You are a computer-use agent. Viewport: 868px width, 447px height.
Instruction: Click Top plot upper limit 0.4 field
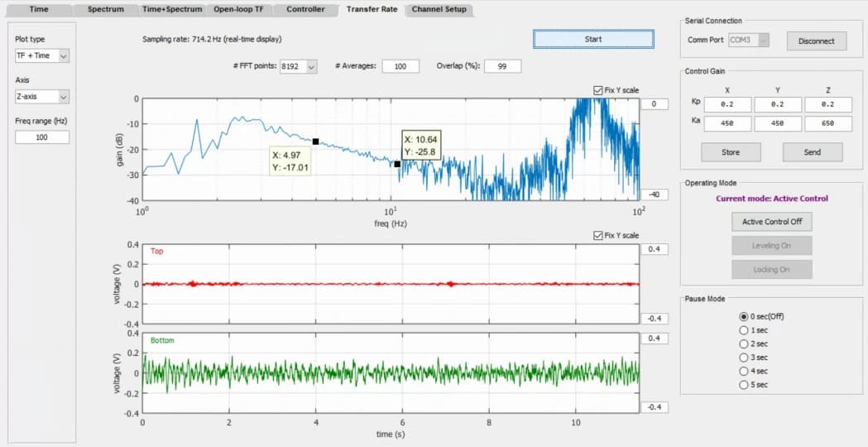(655, 249)
